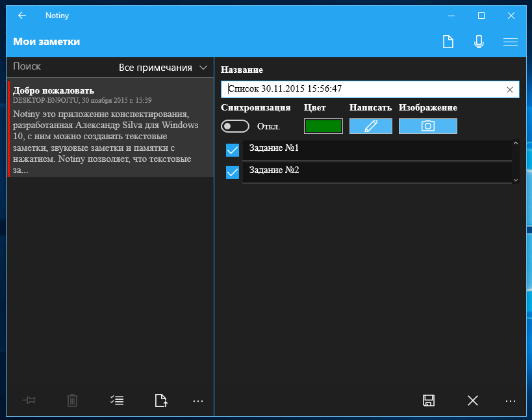Image resolution: width=532 pixels, height=420 pixels.
Task: Close the Notiny window
Action: pos(511,16)
